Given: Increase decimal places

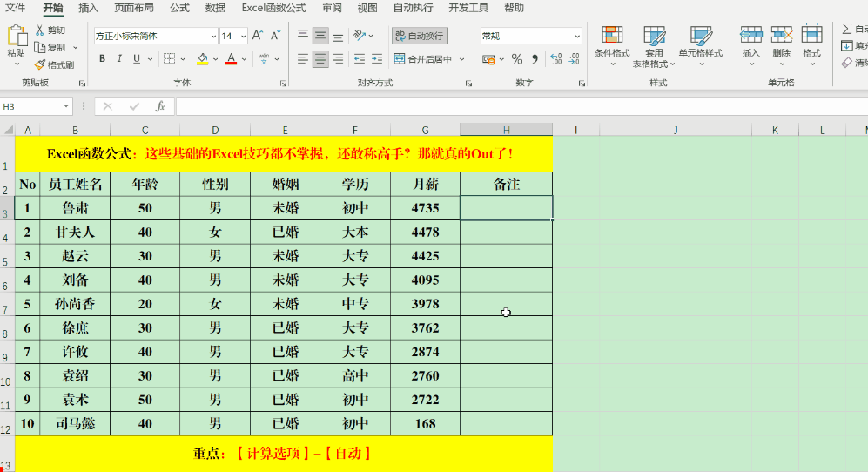Looking at the screenshot, I should (x=556, y=58).
